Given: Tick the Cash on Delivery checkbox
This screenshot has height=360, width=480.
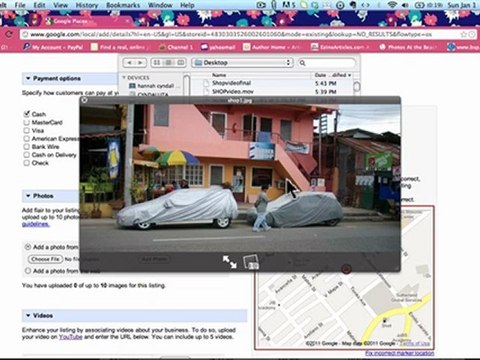Looking at the screenshot, I should (x=27, y=155).
